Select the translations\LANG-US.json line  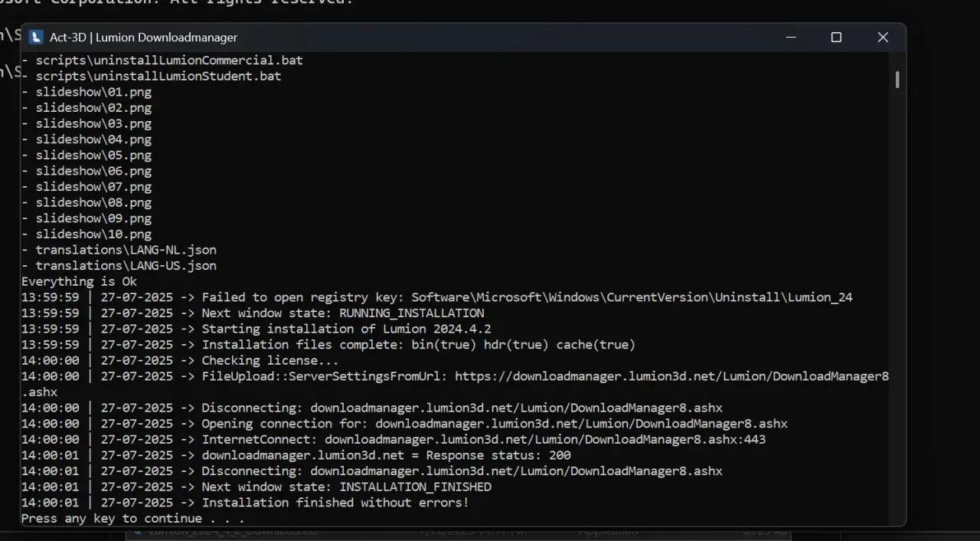click(x=119, y=266)
